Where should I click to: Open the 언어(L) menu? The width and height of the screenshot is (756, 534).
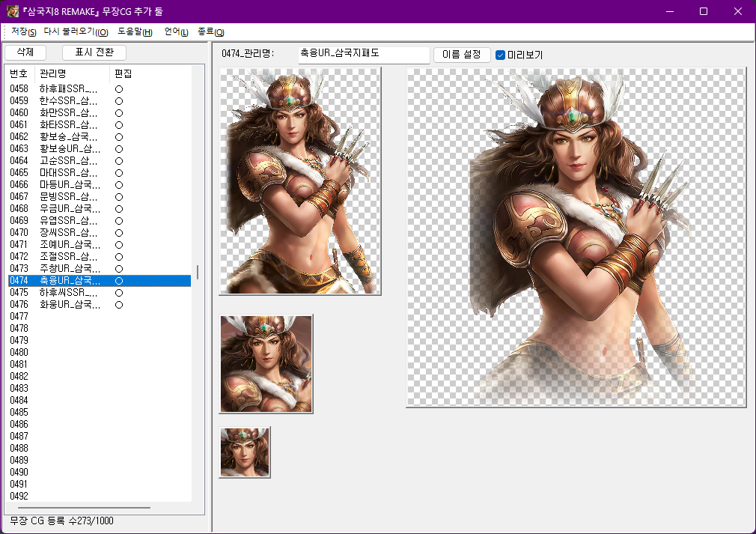(176, 32)
